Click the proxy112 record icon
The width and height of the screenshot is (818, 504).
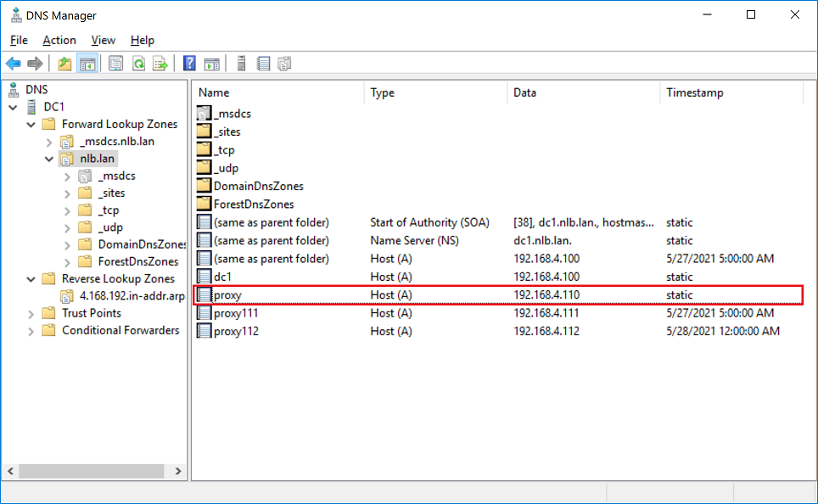click(x=204, y=331)
